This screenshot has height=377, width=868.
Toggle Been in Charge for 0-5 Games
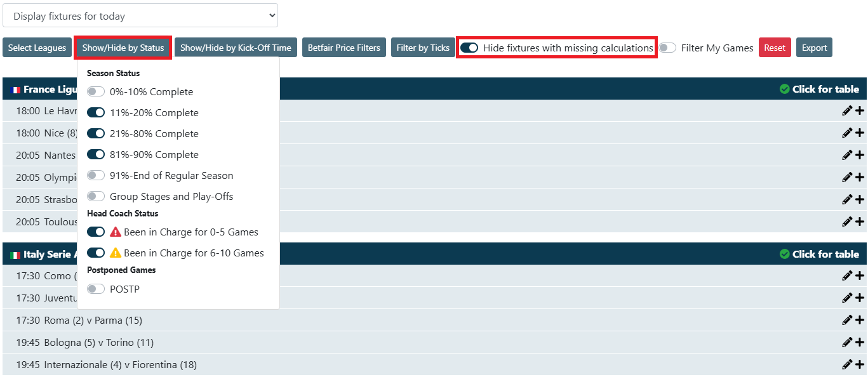(x=96, y=232)
